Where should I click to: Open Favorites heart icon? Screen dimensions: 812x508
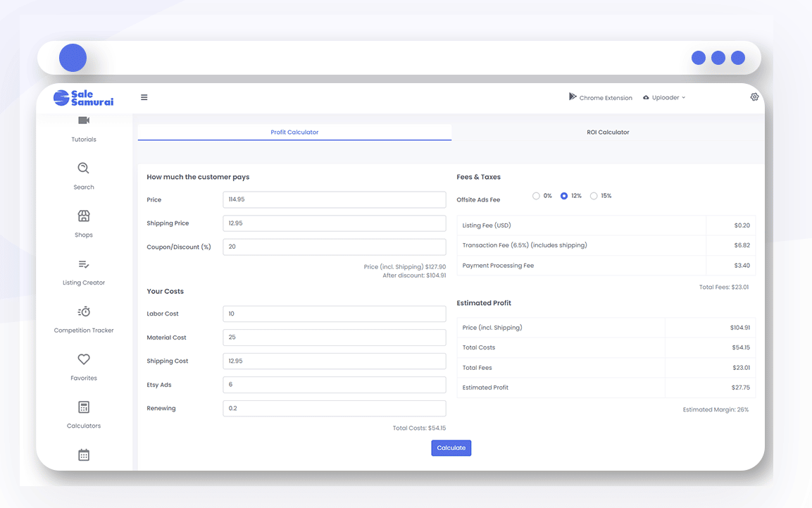(84, 359)
